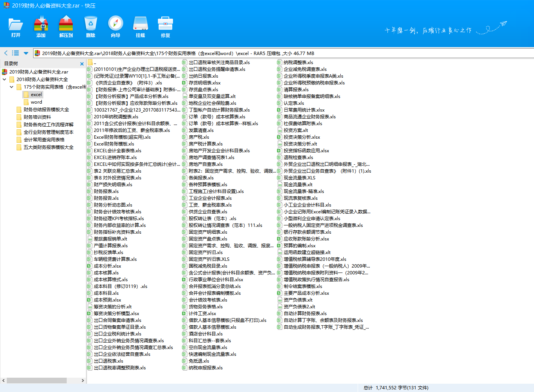
Task: Click the icon of 行政事业单位会计科目.xlsx
Action: pyautogui.click(x=185, y=280)
